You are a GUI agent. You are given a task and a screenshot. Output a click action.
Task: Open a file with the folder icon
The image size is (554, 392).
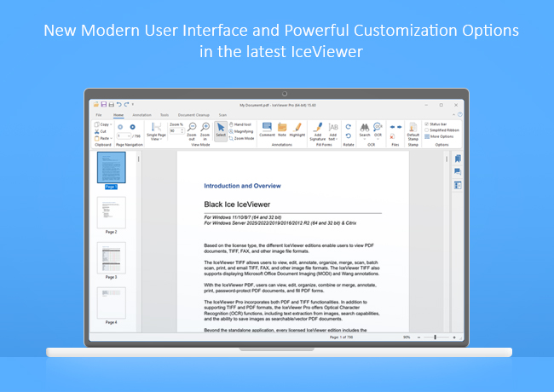pos(96,104)
